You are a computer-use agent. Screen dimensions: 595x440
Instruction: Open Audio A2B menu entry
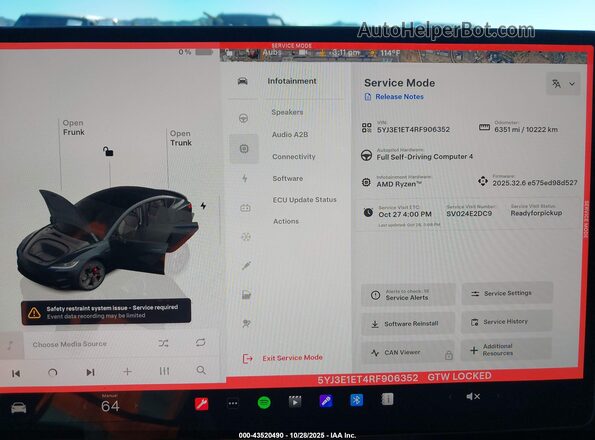click(290, 134)
